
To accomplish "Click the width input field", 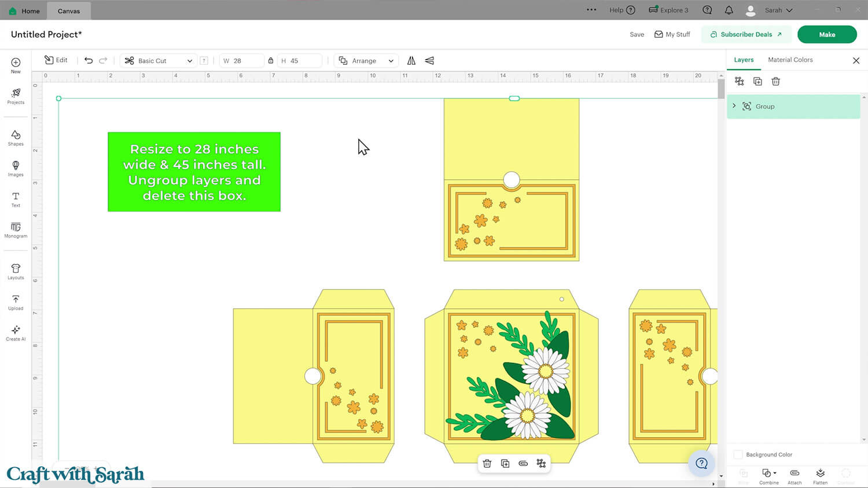I will click(x=241, y=61).
